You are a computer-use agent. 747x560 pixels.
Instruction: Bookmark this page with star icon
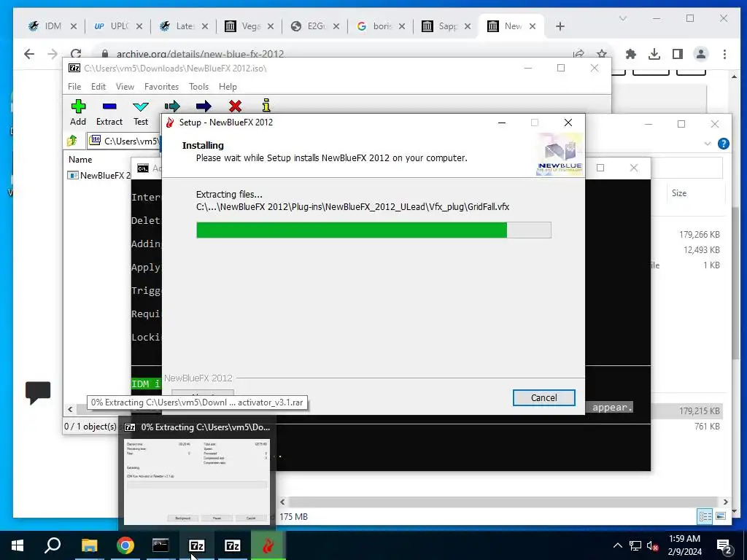pyautogui.click(x=602, y=54)
